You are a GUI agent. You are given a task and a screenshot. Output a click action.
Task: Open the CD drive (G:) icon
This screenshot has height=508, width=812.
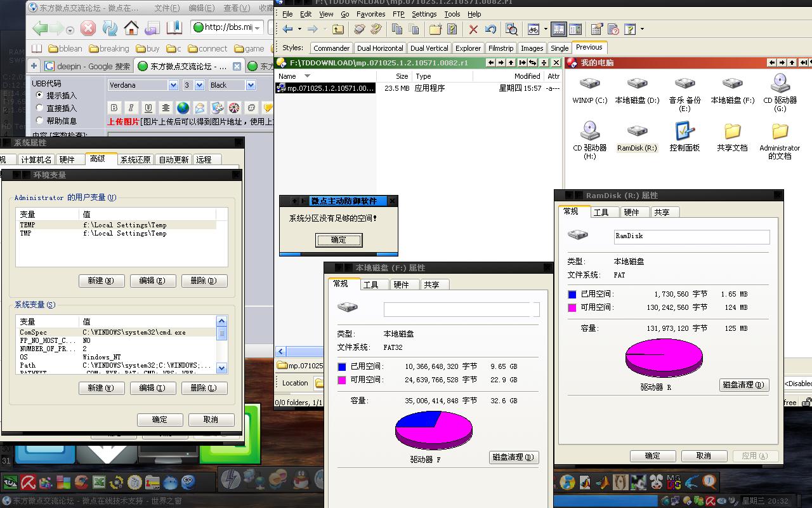780,93
